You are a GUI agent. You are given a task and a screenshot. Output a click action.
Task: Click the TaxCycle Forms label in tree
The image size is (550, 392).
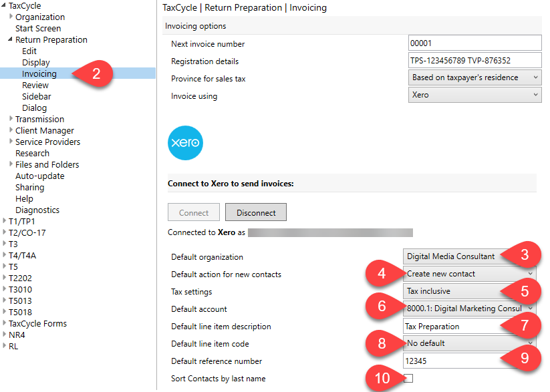coord(37,323)
